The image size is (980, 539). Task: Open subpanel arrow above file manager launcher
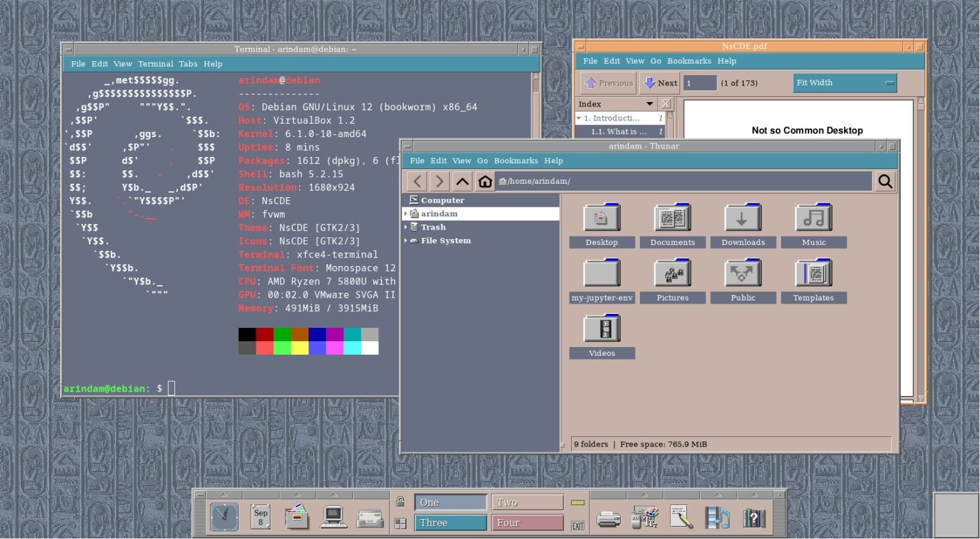point(297,495)
